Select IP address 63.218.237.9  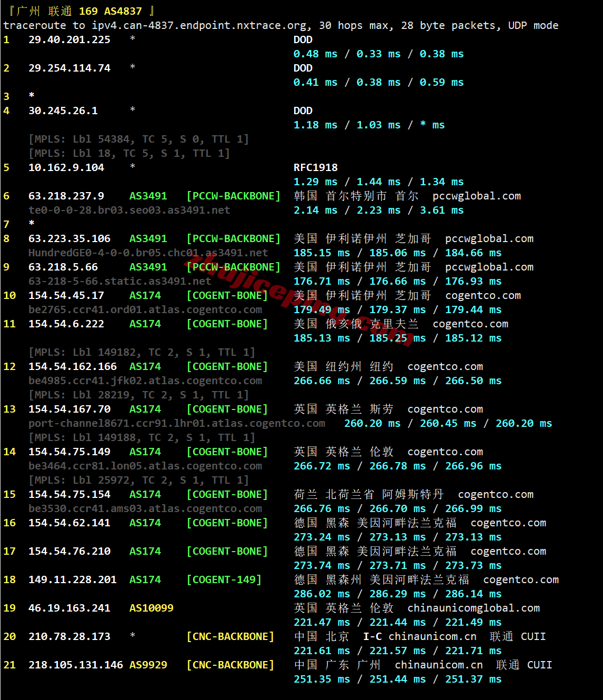tap(66, 196)
